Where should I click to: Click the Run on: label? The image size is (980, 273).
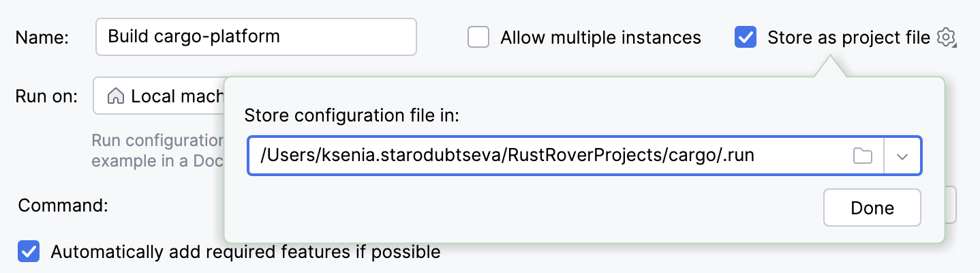(x=46, y=96)
